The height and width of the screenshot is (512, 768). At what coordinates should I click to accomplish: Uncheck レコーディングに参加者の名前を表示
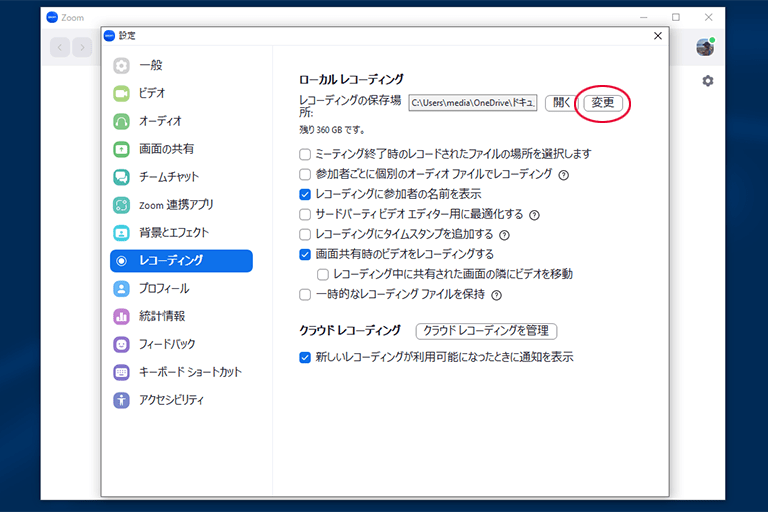[305, 194]
